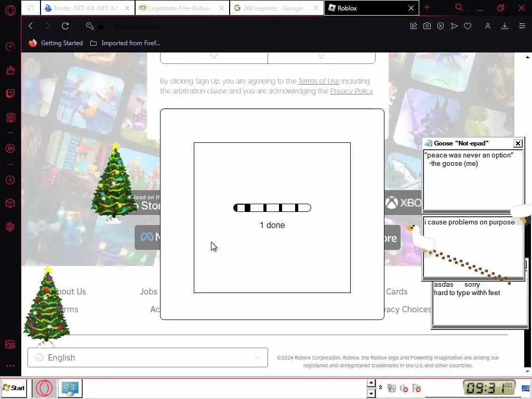This screenshot has width=532, height=399.
Task: Close the Ninite .NET tab
Action: point(127,8)
